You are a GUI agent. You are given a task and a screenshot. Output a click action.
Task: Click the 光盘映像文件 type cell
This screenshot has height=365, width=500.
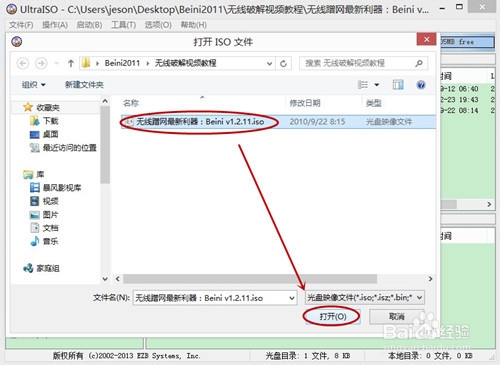[389, 122]
